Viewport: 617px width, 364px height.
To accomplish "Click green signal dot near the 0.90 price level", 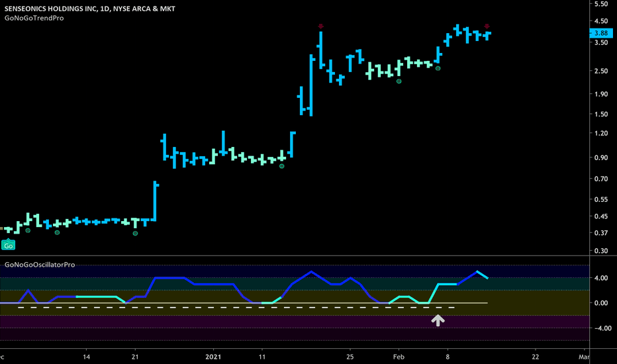I will coord(282,166).
